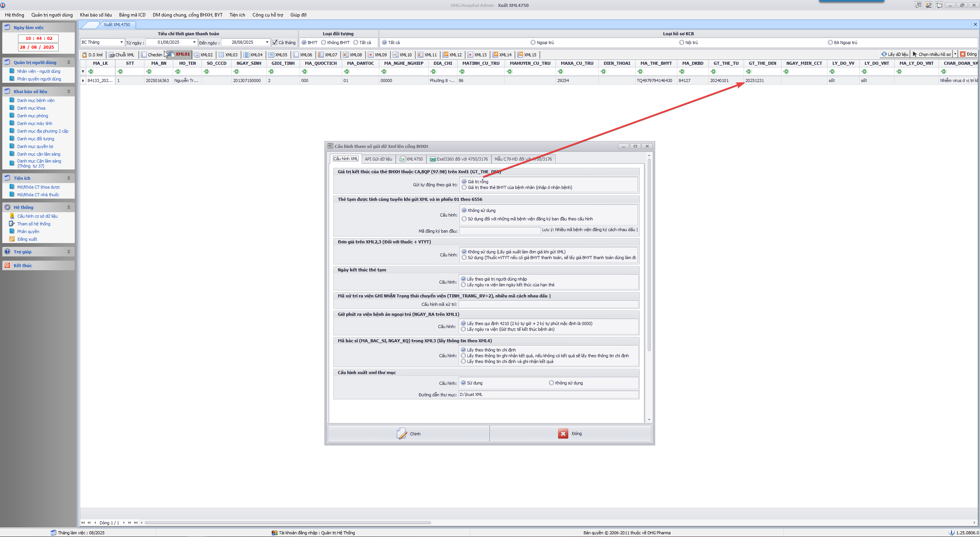Image resolution: width=980 pixels, height=537 pixels.
Task: Toggle the Cả tháng checkbox
Action: point(275,42)
